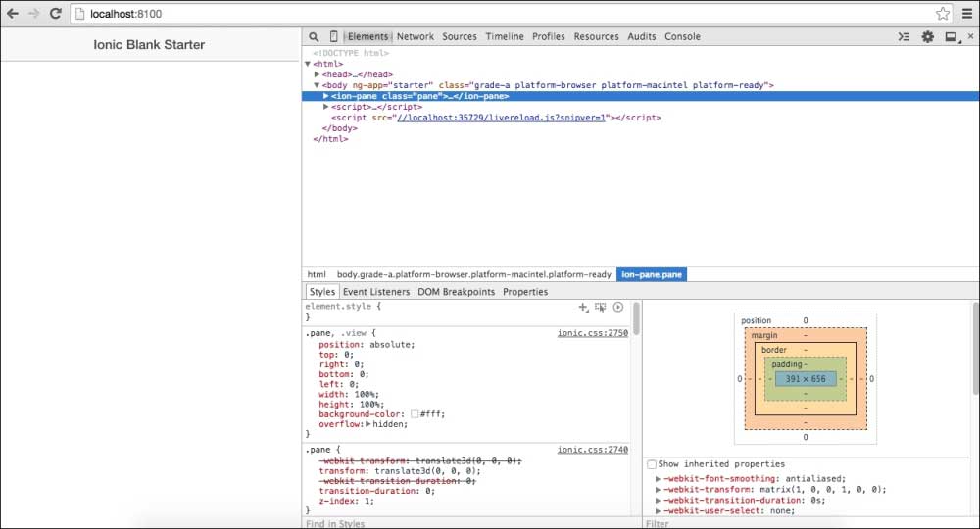980x529 pixels.
Task: Click the dock side icon in DevTools
Action: click(x=950, y=37)
